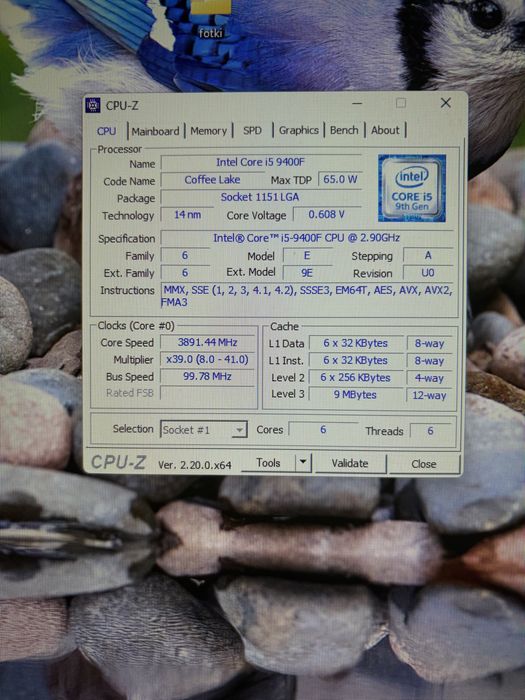Viewport: 525px width, 700px height.
Task: Click the Code Name value Coffee Lake
Action: (x=212, y=179)
